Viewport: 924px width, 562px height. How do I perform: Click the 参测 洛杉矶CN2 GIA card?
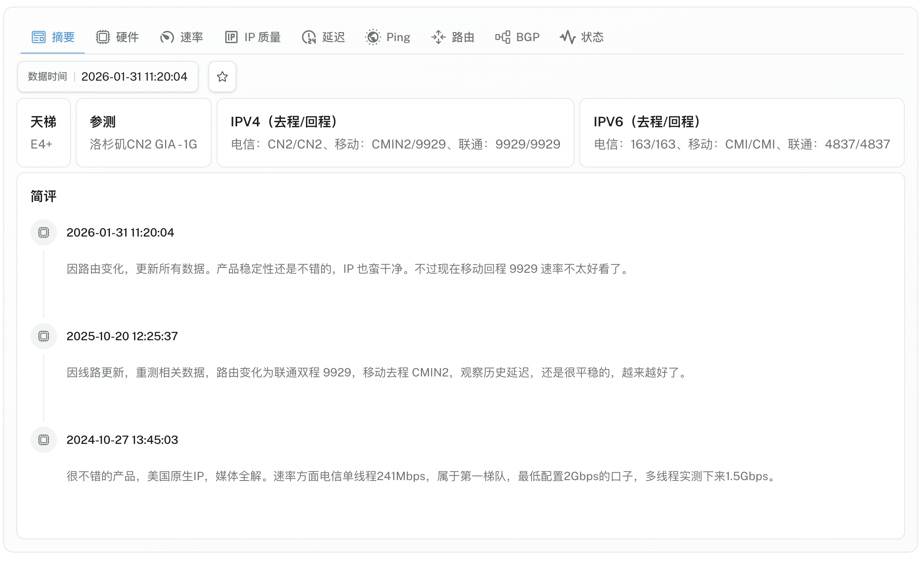(x=143, y=132)
